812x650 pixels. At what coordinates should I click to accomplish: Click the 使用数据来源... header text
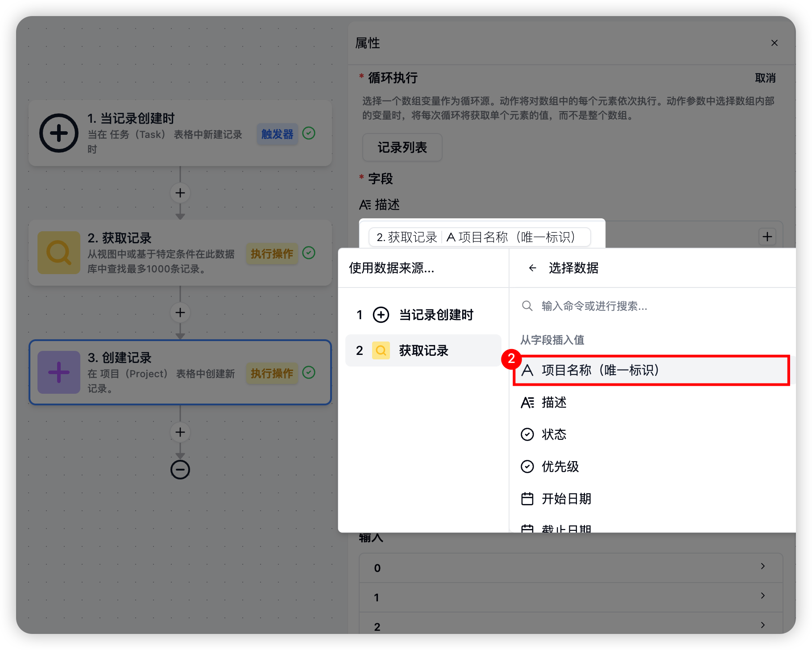click(391, 268)
